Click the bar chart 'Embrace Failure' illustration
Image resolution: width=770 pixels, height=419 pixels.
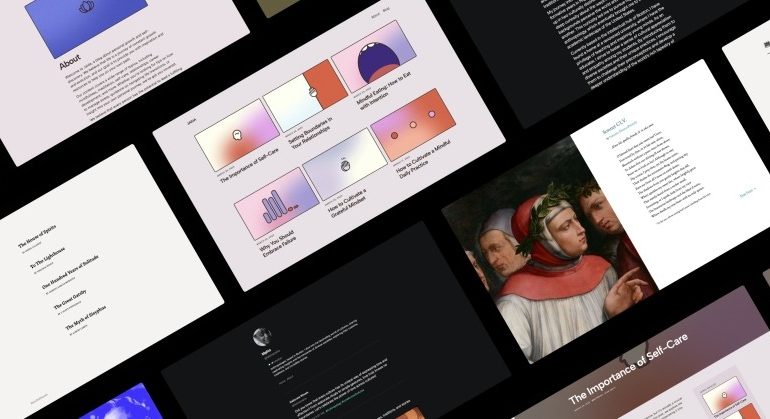tap(275, 200)
